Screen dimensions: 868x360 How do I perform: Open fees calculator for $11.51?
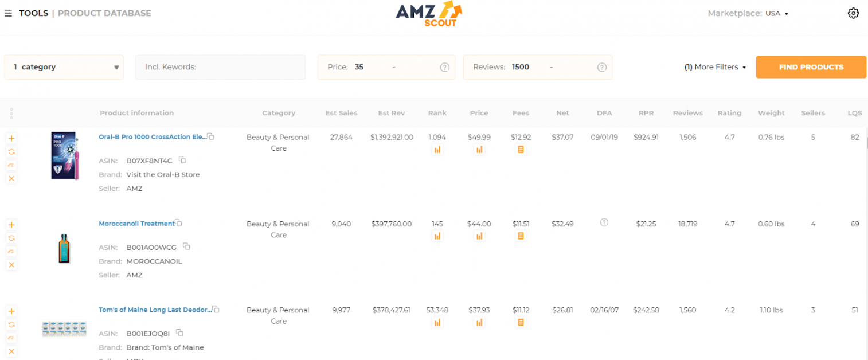point(521,236)
